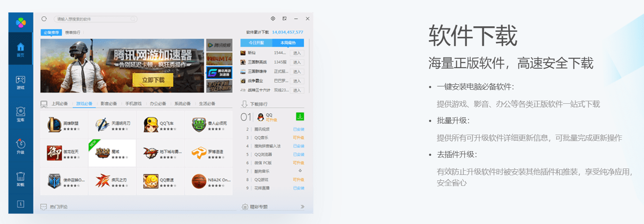644x224 pixels.
Task: Select the 魔域 game icon with NEW badge
Action: (102, 153)
